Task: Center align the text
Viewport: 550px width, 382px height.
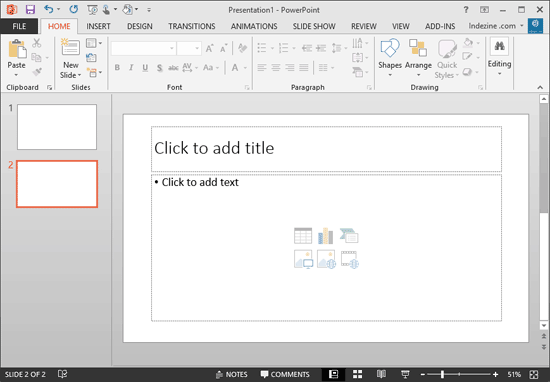Action: (x=276, y=67)
